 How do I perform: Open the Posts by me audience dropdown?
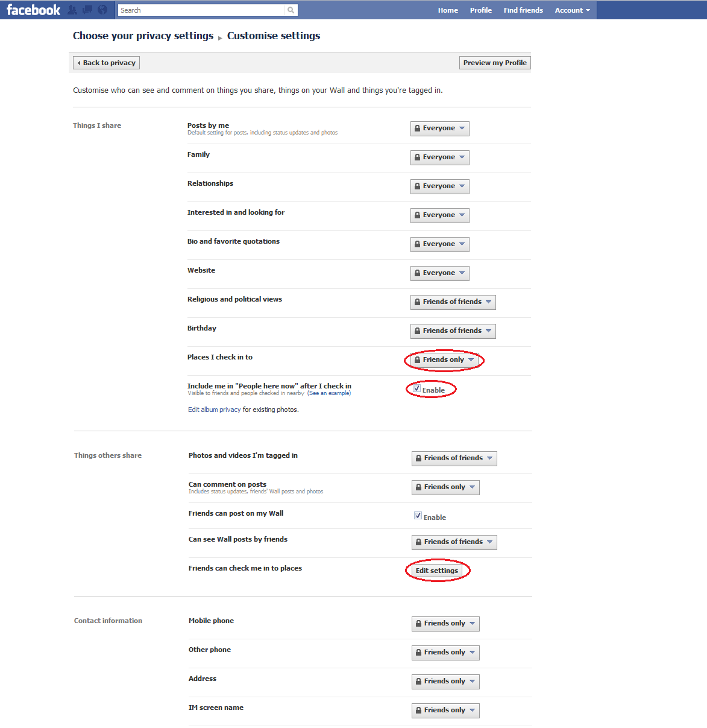(x=440, y=128)
